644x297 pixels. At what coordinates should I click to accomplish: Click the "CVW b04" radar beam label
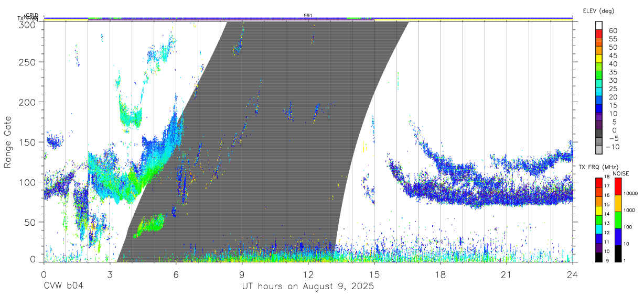[63, 286]
